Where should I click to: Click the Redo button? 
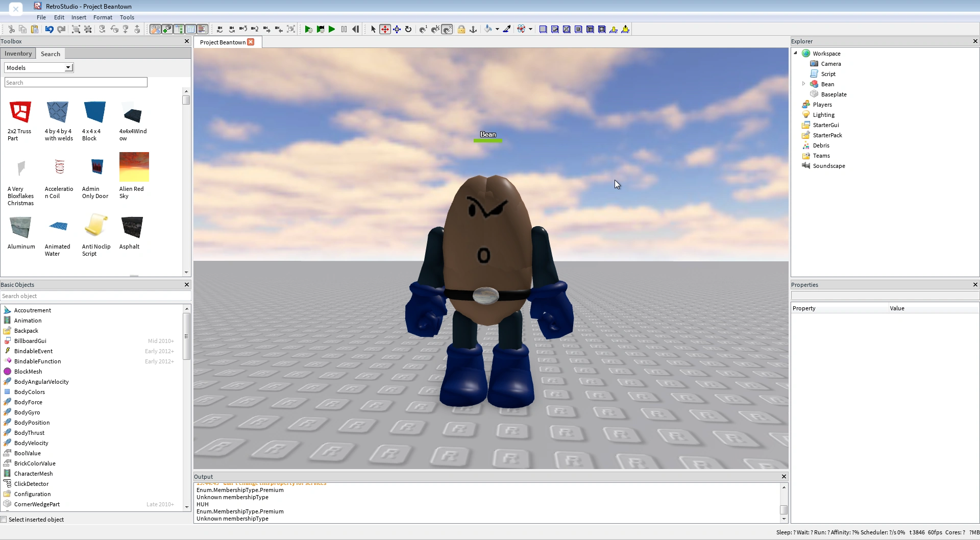point(61,29)
